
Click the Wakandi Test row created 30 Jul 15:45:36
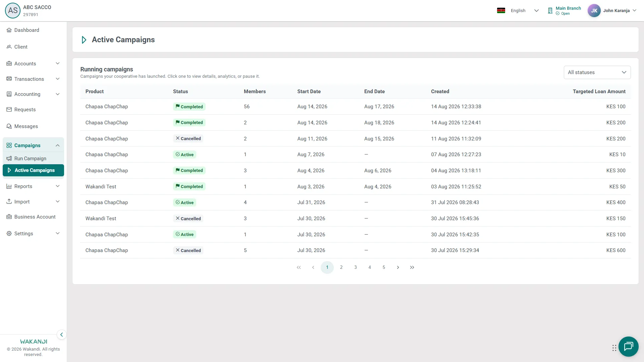[355, 219]
